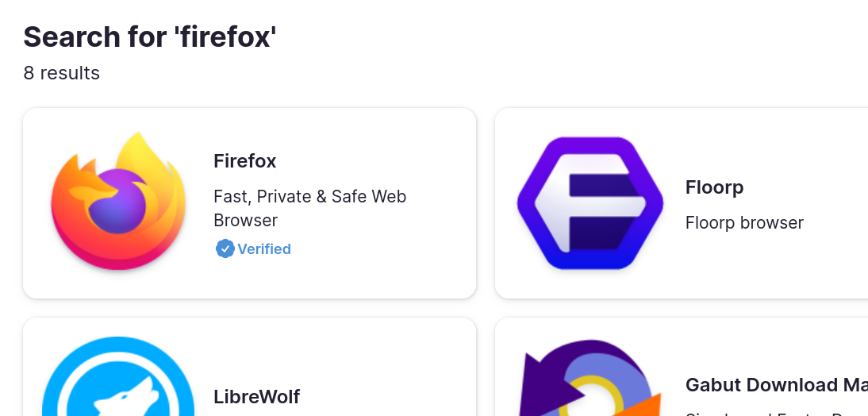Open the Floorp app title
868x416 pixels.
[x=714, y=187]
